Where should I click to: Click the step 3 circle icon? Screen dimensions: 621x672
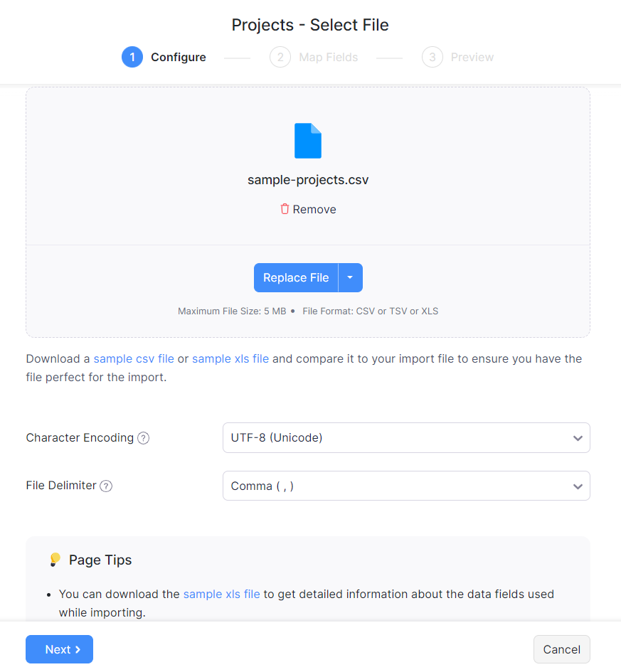(432, 57)
